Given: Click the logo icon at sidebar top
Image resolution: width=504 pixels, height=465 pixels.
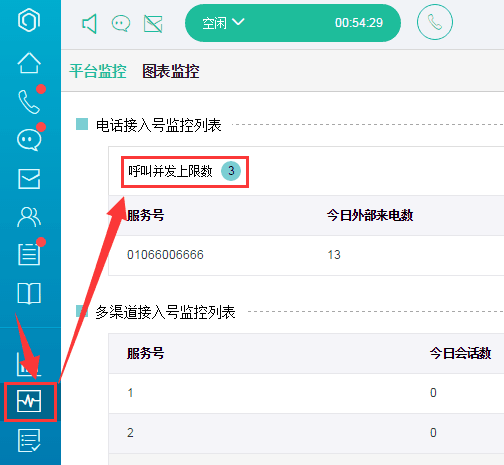Looking at the screenshot, I should (x=29, y=20).
